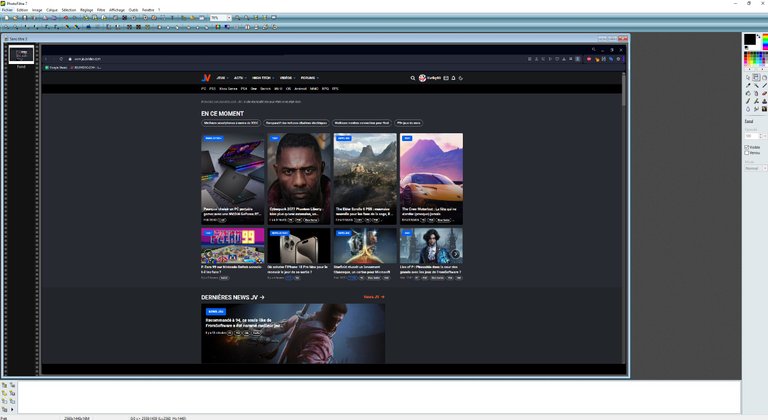
Task: Click the layer opacity input field
Action: click(x=751, y=136)
